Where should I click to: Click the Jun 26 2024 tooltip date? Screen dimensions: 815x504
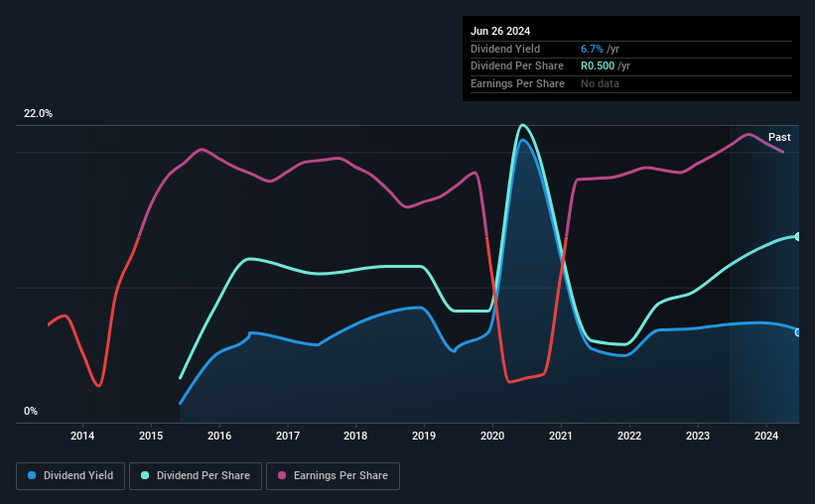tap(500, 31)
